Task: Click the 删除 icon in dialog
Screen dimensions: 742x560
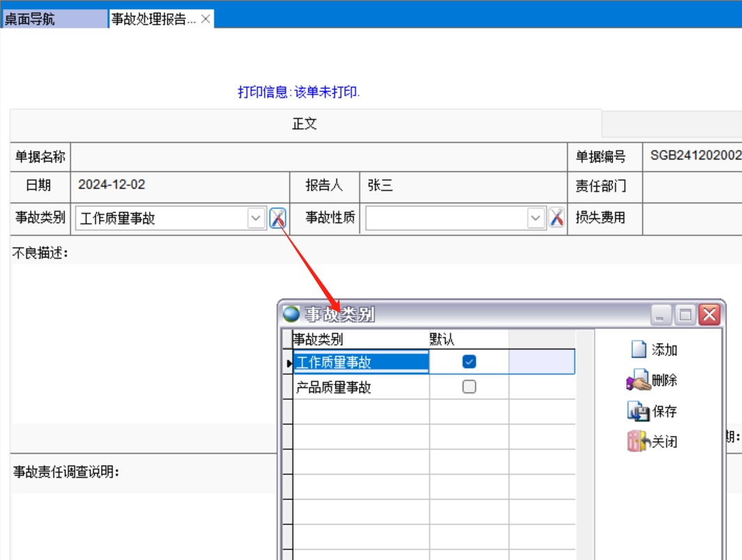Action: 638,381
